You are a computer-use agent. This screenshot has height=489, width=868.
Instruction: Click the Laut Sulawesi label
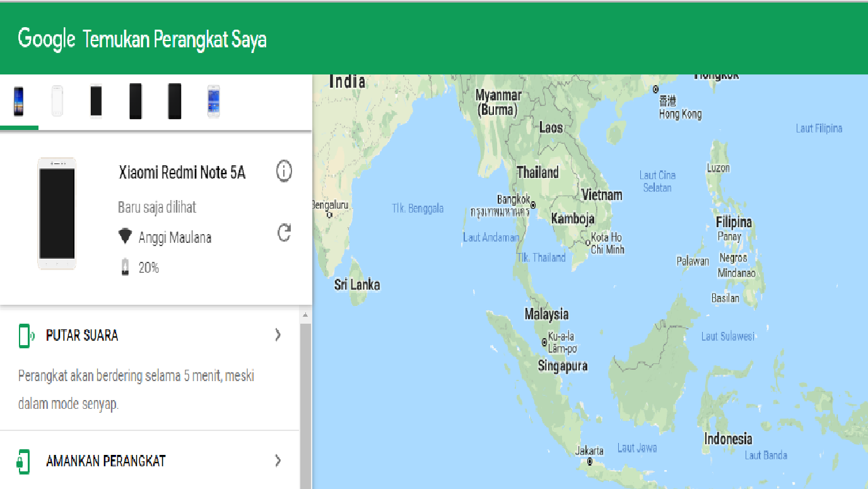[727, 336]
